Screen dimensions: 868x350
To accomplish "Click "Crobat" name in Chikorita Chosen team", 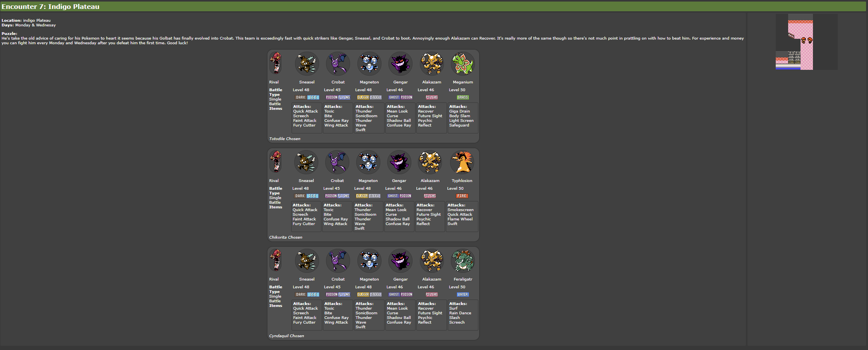I will click(337, 181).
